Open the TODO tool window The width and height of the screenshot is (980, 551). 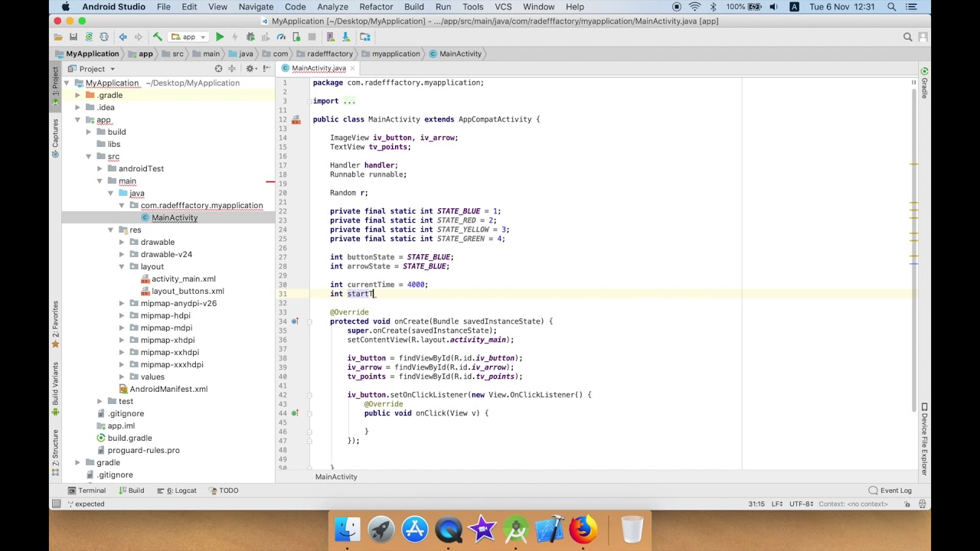click(223, 491)
